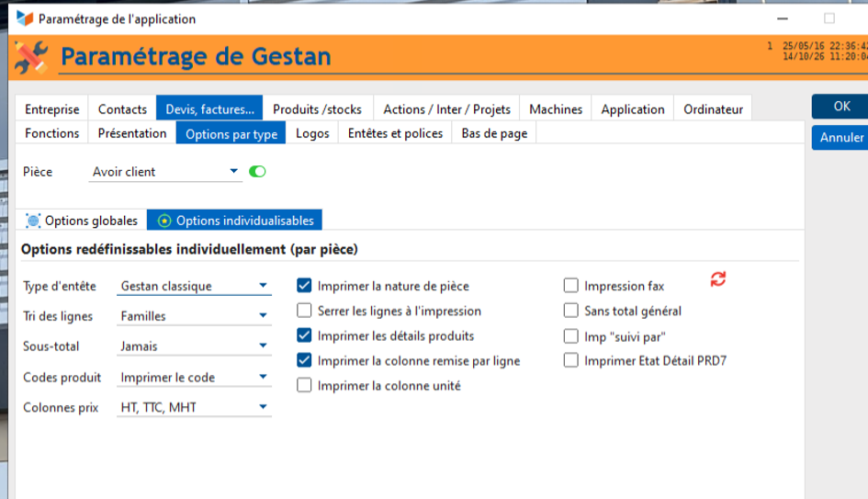Click the Annuler button

(841, 137)
